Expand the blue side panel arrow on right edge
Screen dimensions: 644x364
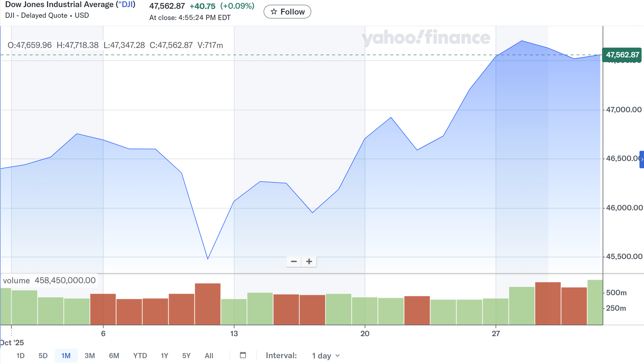pos(642,159)
